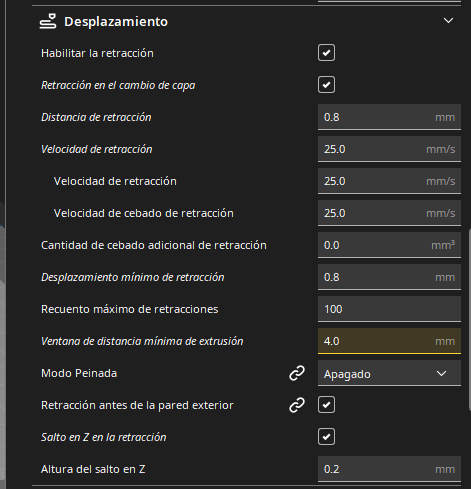
Task: Edit Desplazamiento mínimo de retracción value
Action: [389, 277]
